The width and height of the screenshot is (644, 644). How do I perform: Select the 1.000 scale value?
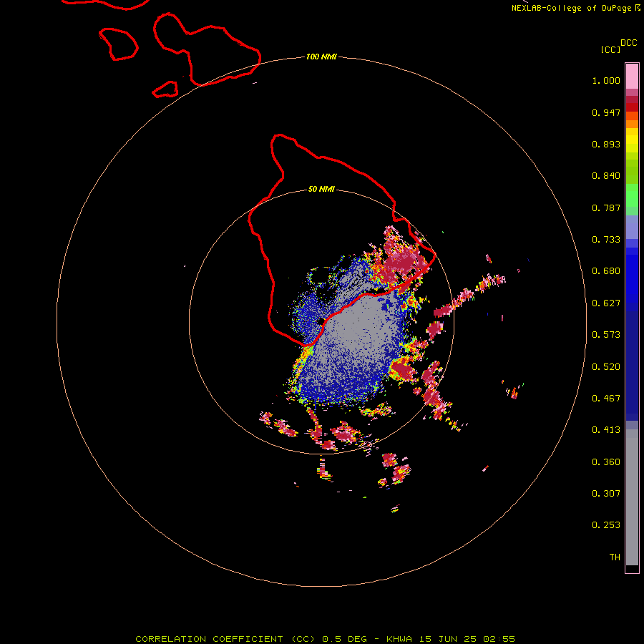[x=606, y=80]
